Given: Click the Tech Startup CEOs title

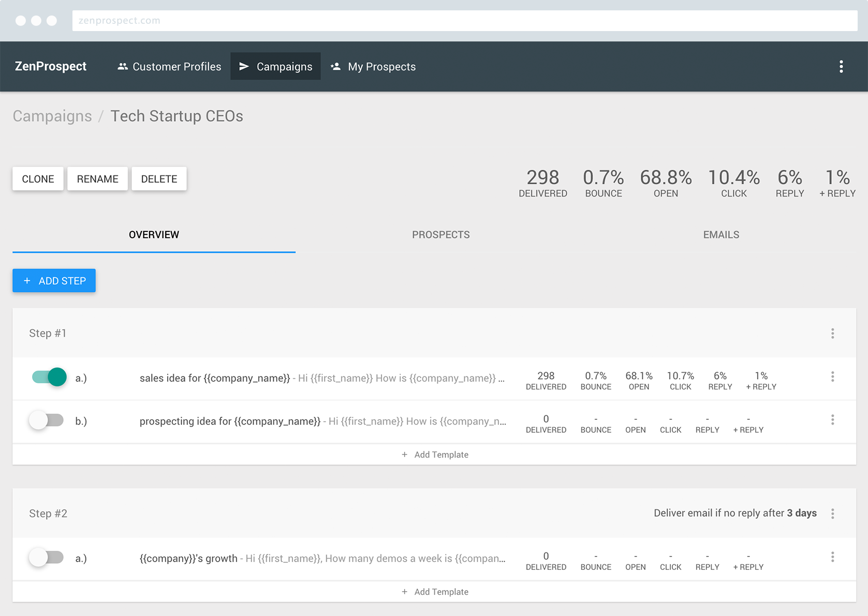Looking at the screenshot, I should pyautogui.click(x=176, y=116).
